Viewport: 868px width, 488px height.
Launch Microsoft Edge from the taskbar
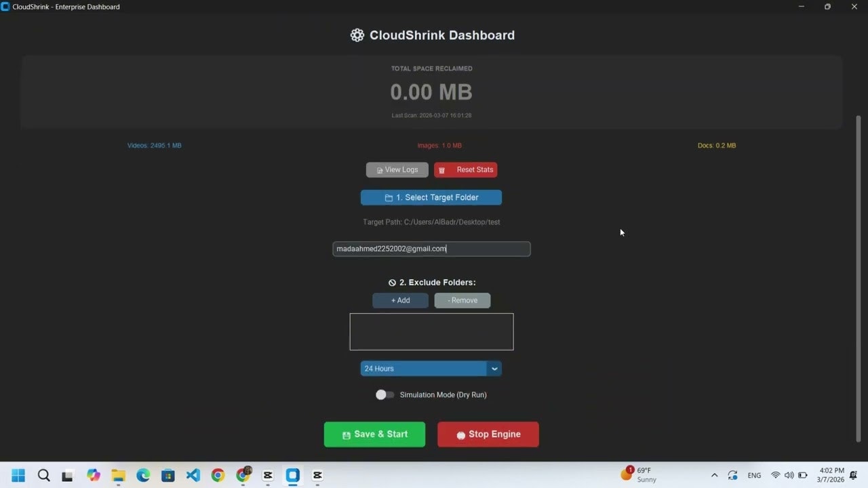142,475
